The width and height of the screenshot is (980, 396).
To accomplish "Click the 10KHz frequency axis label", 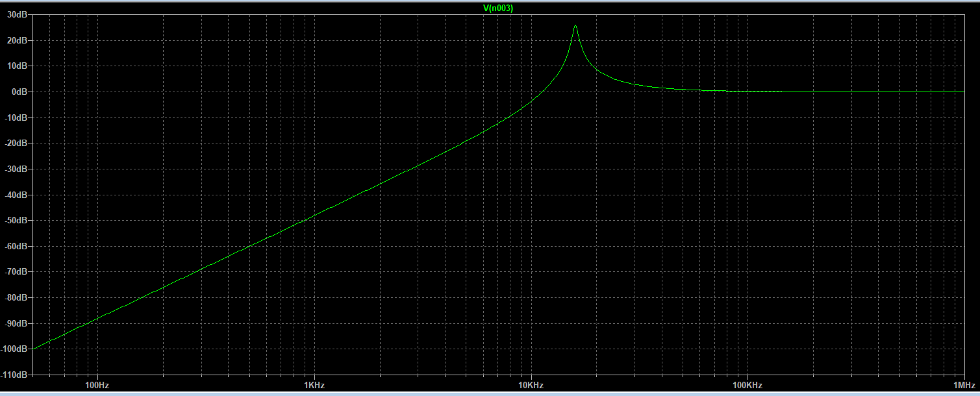I will coord(531,386).
